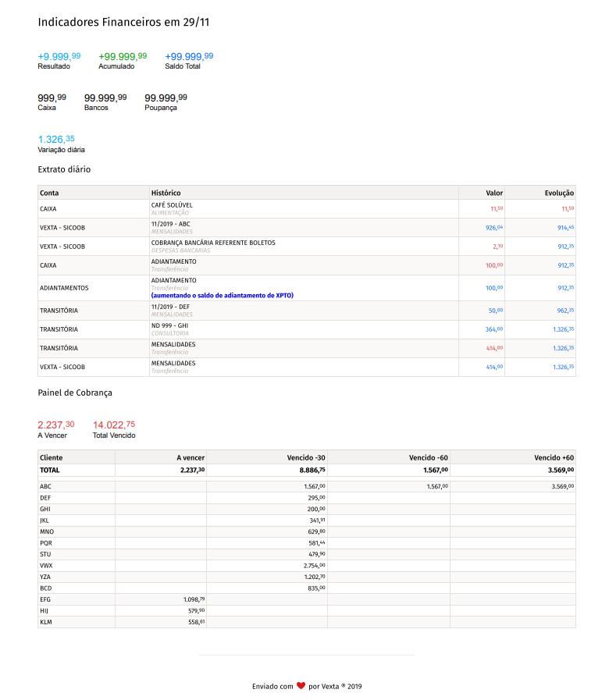This screenshot has width=609, height=700.
Task: Click the Conta column header
Action: point(49,193)
